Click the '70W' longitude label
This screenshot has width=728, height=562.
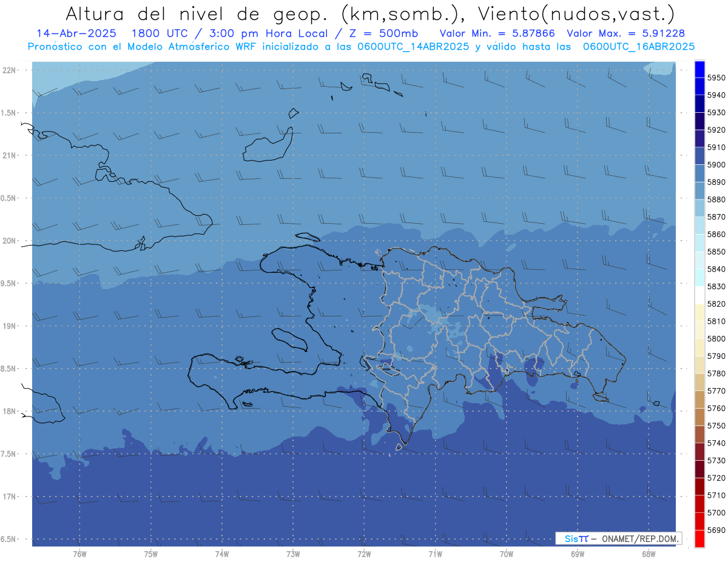point(507,554)
